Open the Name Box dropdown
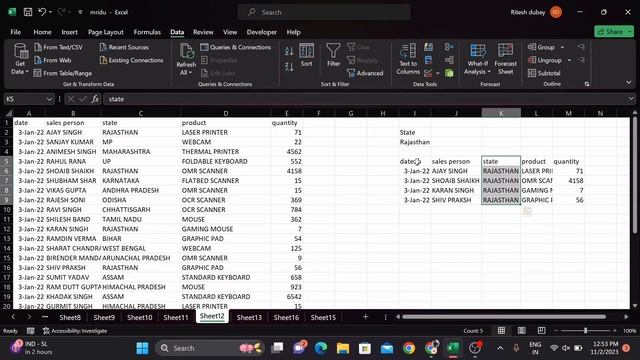Viewport: 640px width, 360px height. point(49,99)
